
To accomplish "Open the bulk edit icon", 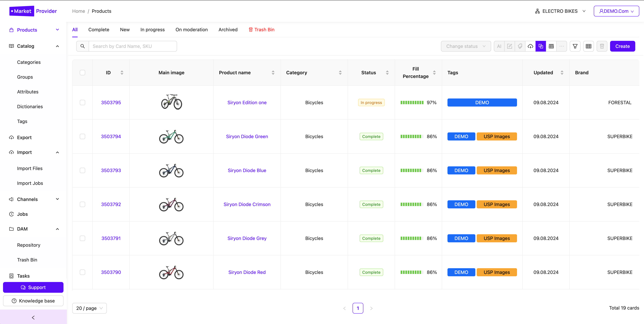I will pyautogui.click(x=509, y=46).
